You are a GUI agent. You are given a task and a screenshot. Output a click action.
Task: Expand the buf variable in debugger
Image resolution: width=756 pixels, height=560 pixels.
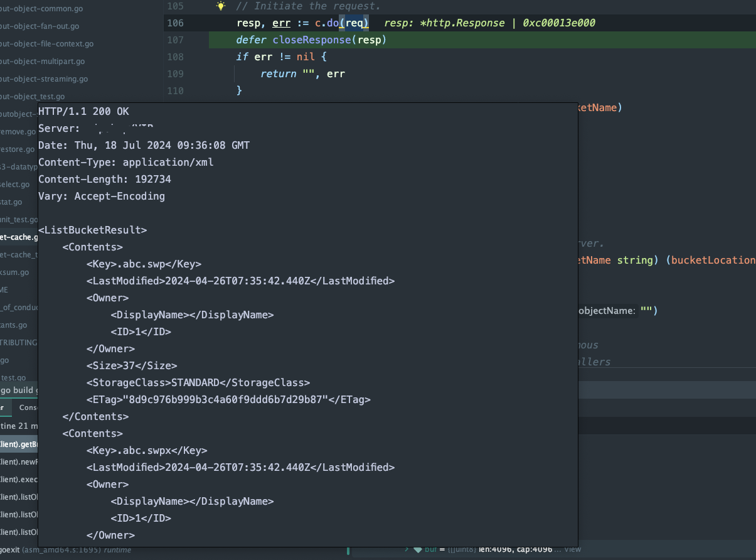click(407, 549)
